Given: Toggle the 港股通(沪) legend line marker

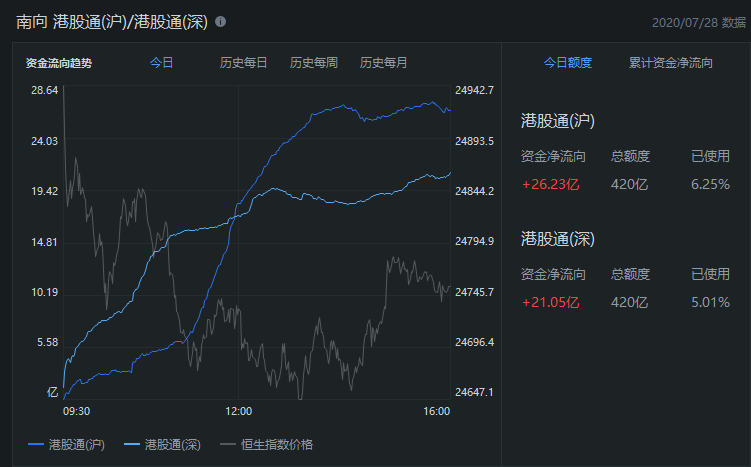Looking at the screenshot, I should point(36,444).
